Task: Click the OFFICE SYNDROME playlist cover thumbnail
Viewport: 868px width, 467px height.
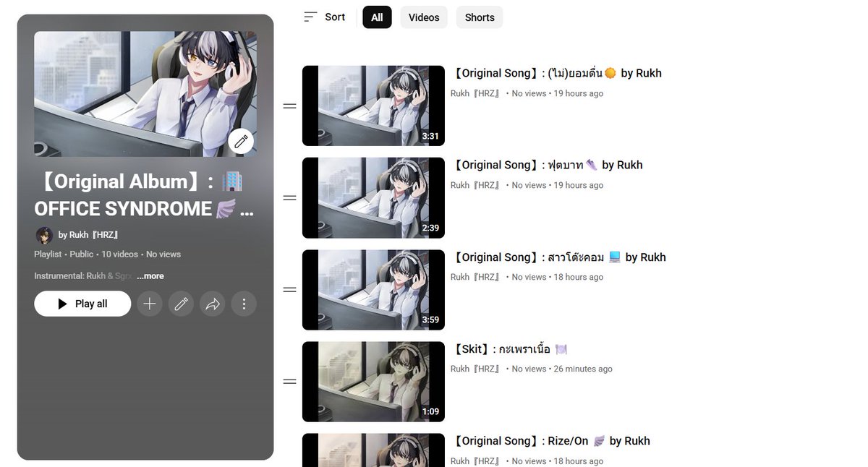Action: 145,94
